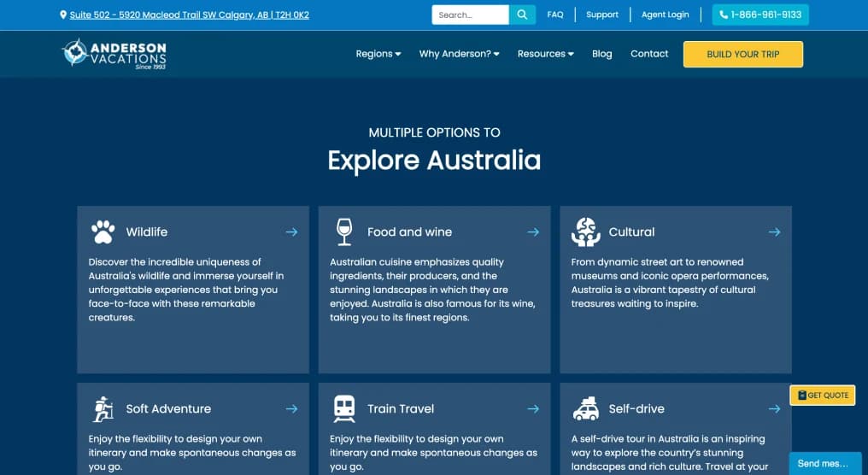Click the Anderson Vacations compass logo
Screen dimensions: 868x475
point(114,54)
